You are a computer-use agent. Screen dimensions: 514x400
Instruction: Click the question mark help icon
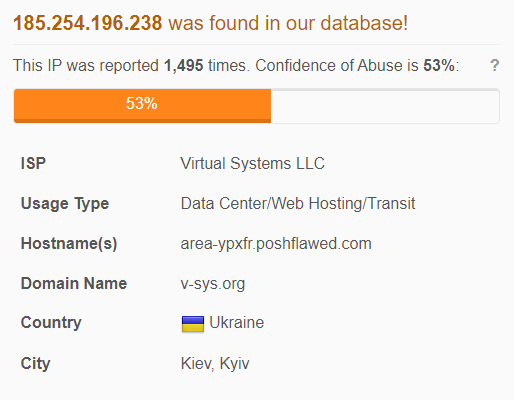point(495,65)
